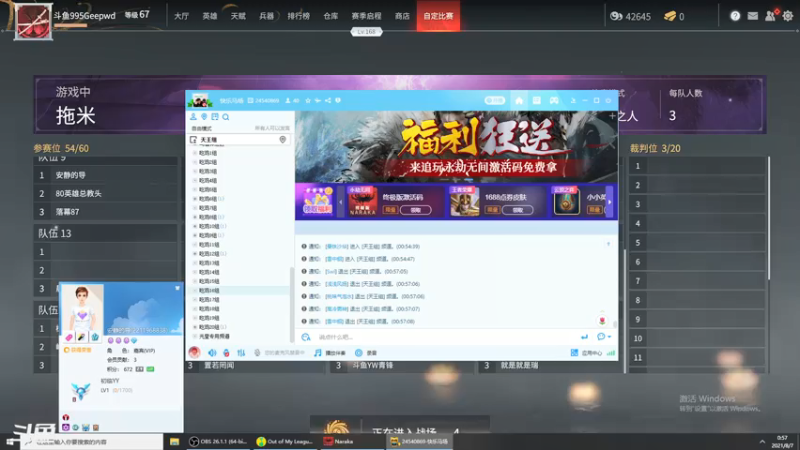Click the user tab icon above channel list
The width and height of the screenshot is (800, 450).
(193, 117)
